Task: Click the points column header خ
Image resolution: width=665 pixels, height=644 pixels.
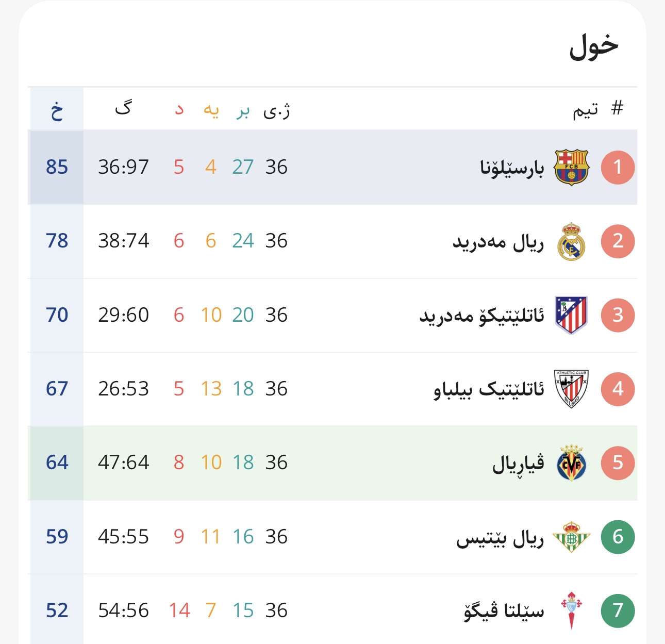Action: (57, 110)
